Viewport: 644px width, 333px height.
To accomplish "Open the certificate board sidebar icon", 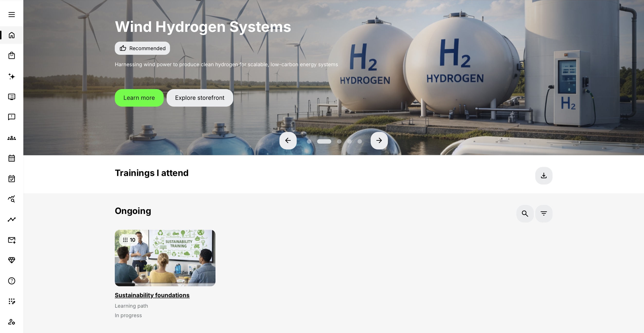I will pos(11,97).
